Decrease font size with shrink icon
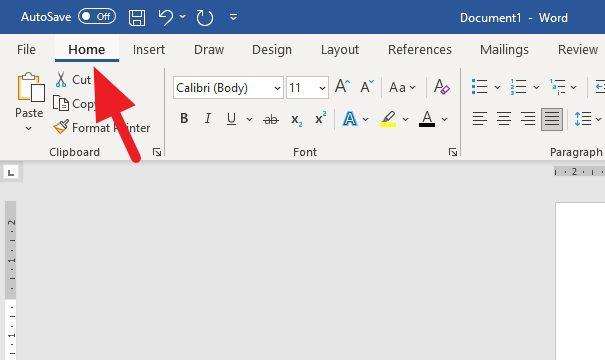Image resolution: width=605 pixels, height=360 pixels. click(x=367, y=87)
